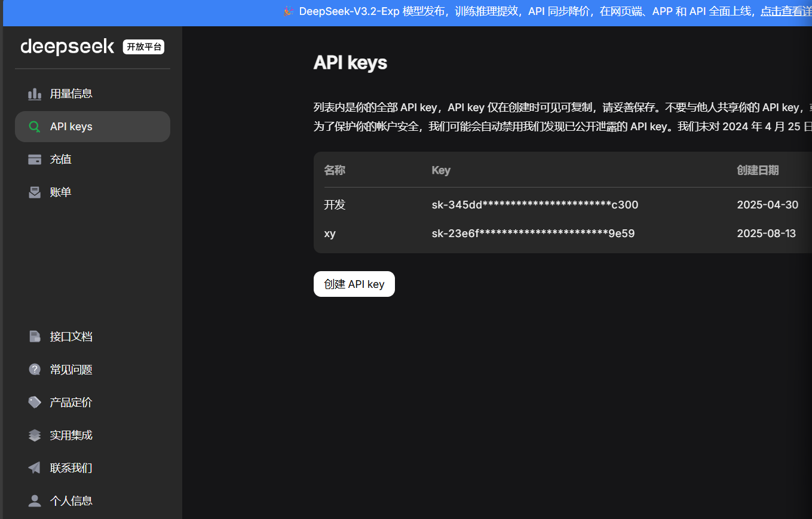Viewport: 812px width, 519px height.
Task: Go to the 充值 recharge page
Action: pos(61,159)
